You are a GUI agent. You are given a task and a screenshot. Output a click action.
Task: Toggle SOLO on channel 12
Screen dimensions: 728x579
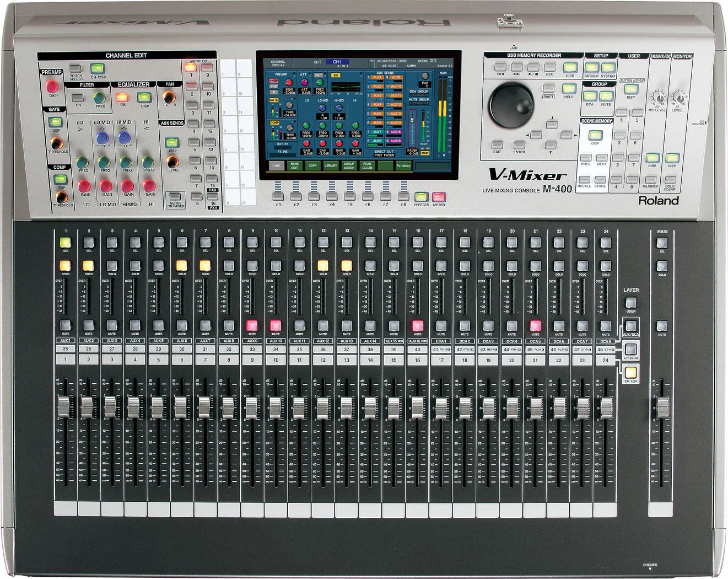323,265
